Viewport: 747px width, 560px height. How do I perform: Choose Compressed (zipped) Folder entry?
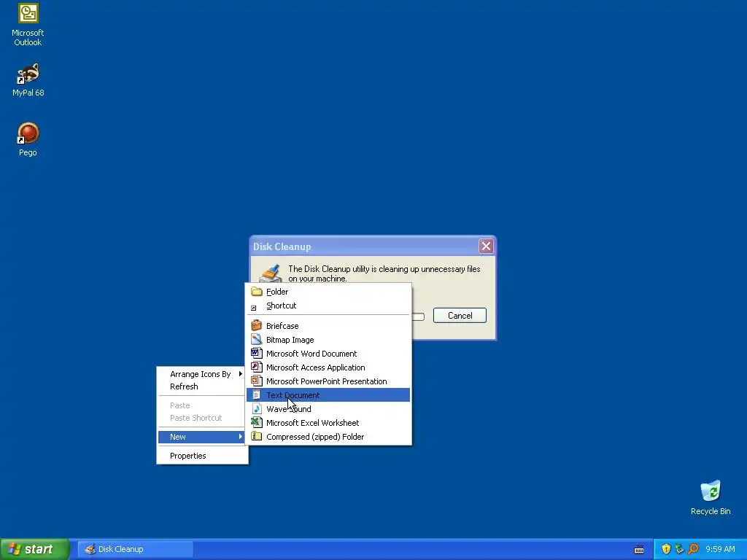click(328, 436)
